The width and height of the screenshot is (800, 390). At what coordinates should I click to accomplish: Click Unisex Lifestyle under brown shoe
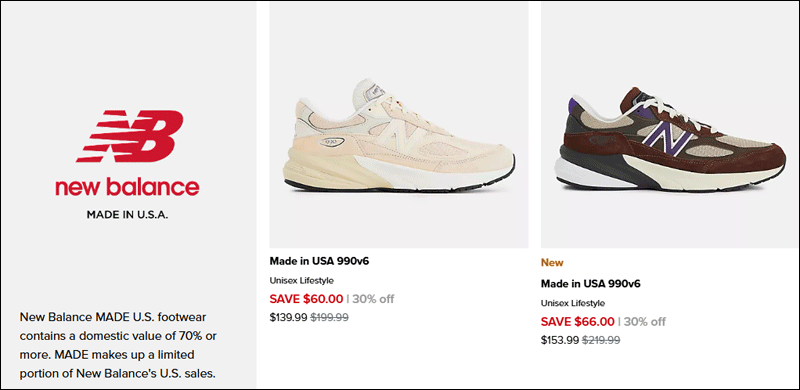(573, 303)
